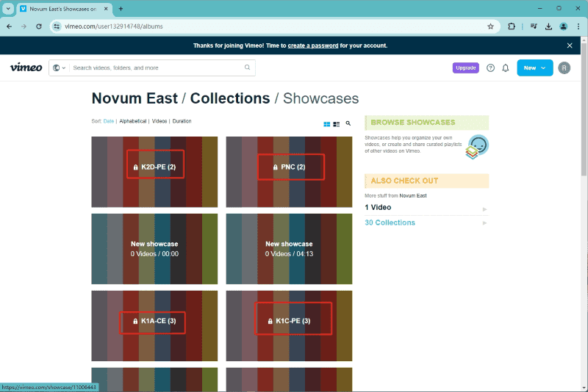The width and height of the screenshot is (588, 392).
Task: Switch to thumbnail grid view
Action: click(327, 124)
